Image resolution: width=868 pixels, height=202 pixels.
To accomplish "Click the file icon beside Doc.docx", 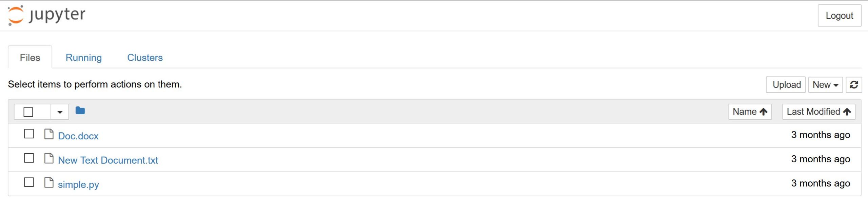I will 49,134.
